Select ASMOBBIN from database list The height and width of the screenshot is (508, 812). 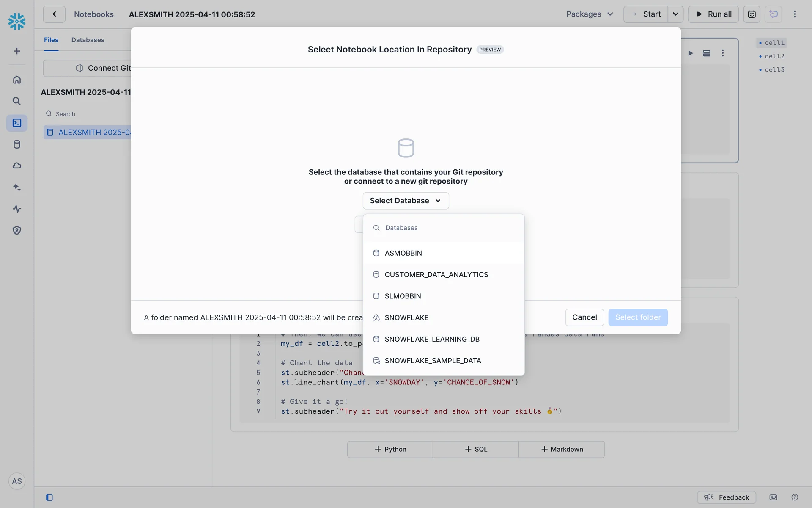pyautogui.click(x=403, y=253)
